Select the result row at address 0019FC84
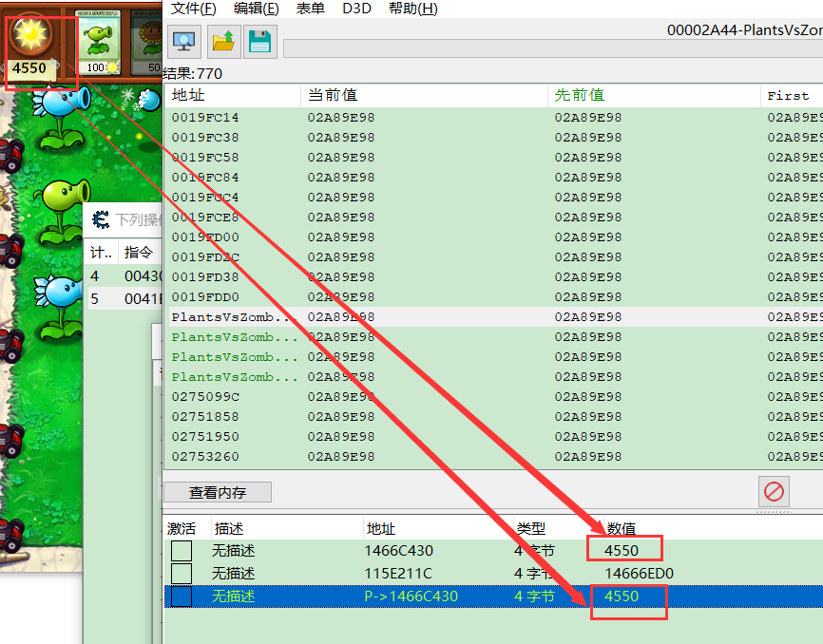 coord(494,178)
